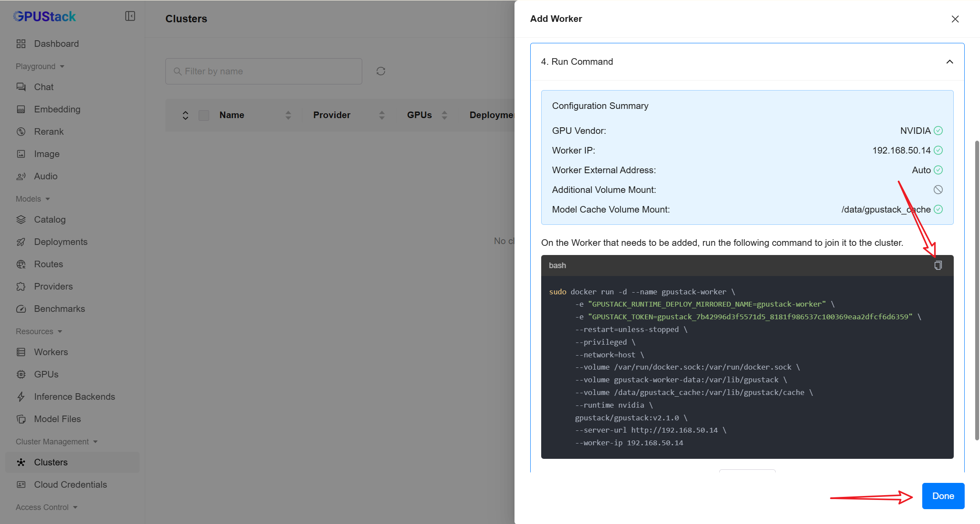Screen dimensions: 980x524
Task: Click the refresh icon next to the filter
Action: tap(381, 71)
